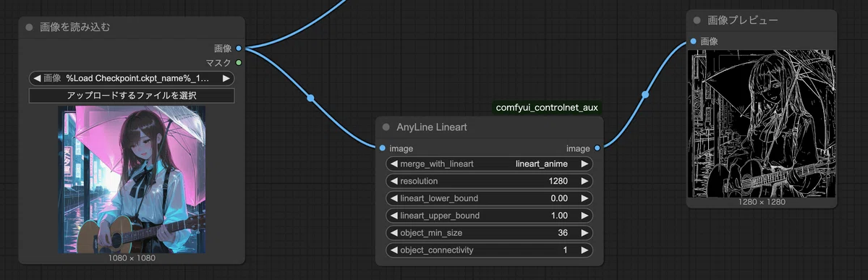Decrease the resolution value
Image resolution: width=868 pixels, height=280 pixels.
[394, 181]
